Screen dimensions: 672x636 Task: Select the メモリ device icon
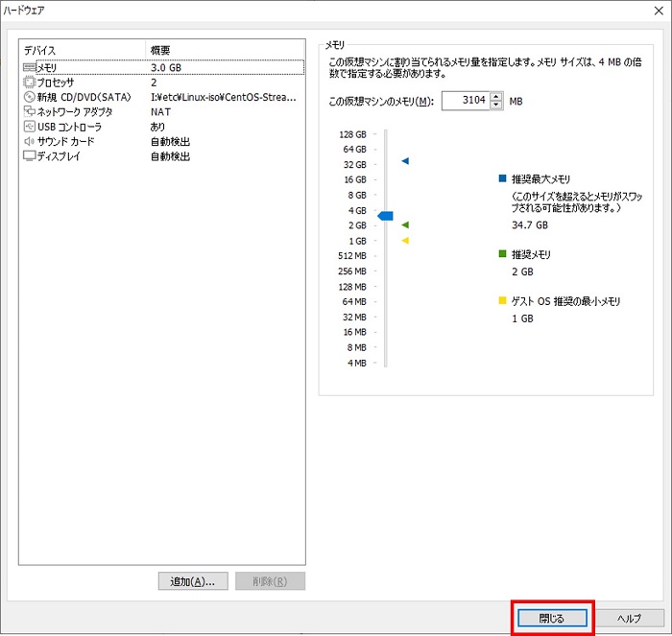click(x=29, y=68)
